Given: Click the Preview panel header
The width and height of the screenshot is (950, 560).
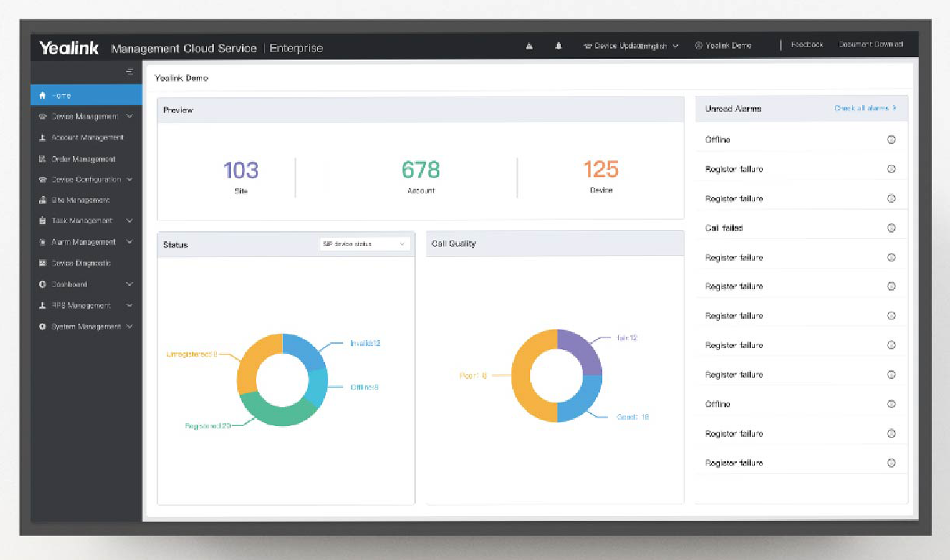Looking at the screenshot, I should [421, 110].
